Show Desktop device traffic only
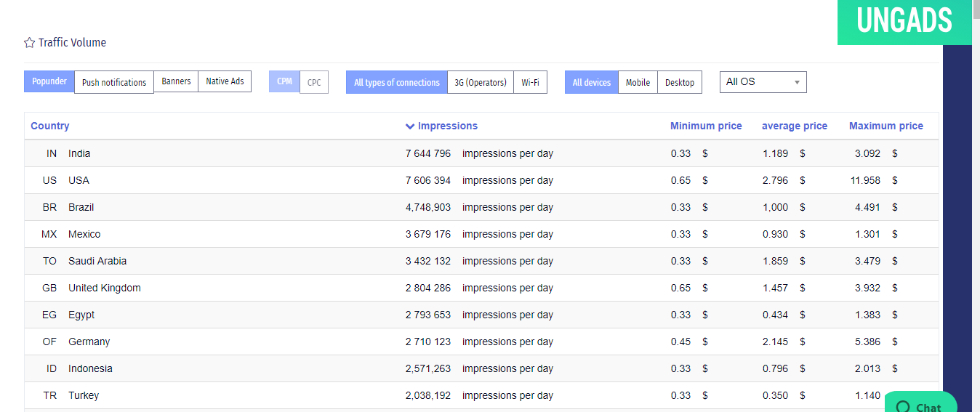 pos(680,82)
